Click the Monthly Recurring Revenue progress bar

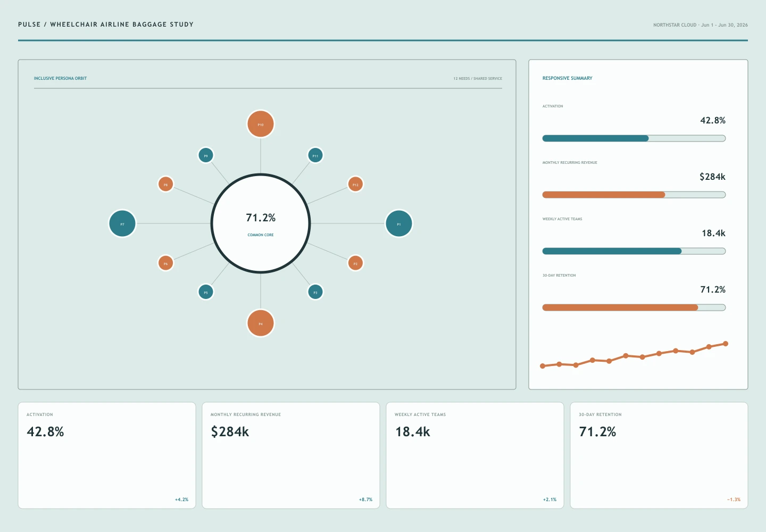click(634, 195)
